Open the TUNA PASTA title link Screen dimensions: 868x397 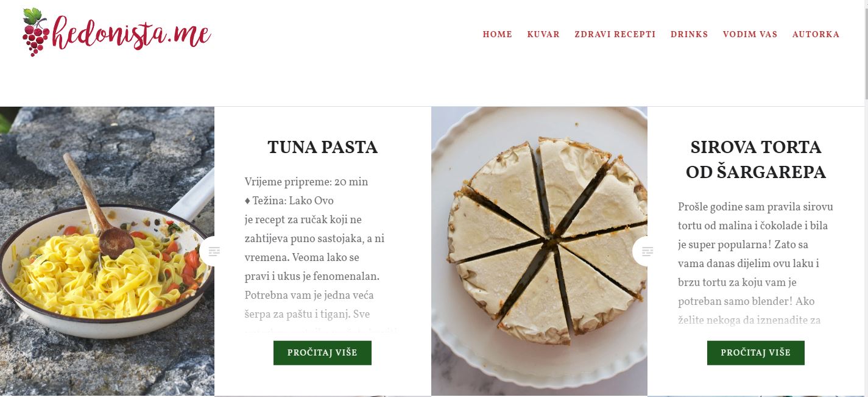pyautogui.click(x=322, y=148)
